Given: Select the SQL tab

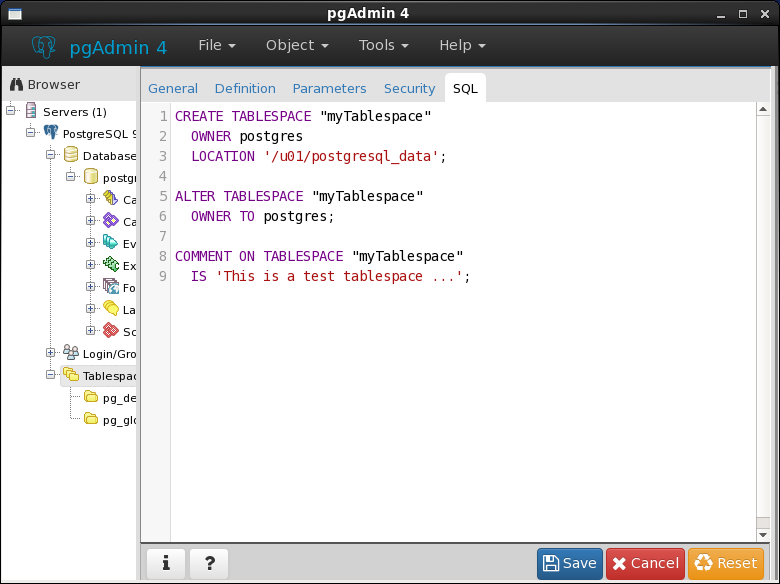Looking at the screenshot, I should [x=465, y=88].
